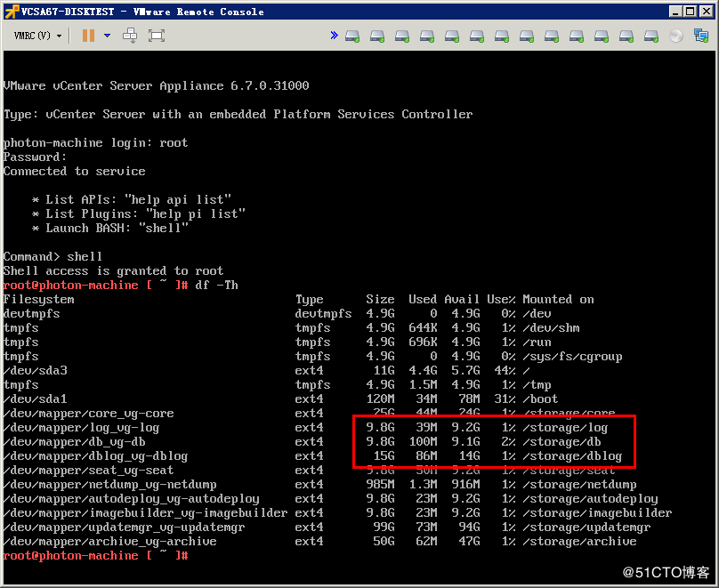Expand the power options arrow beside the pause button
Screen dimensions: 719x588
pyautogui.click(x=108, y=36)
